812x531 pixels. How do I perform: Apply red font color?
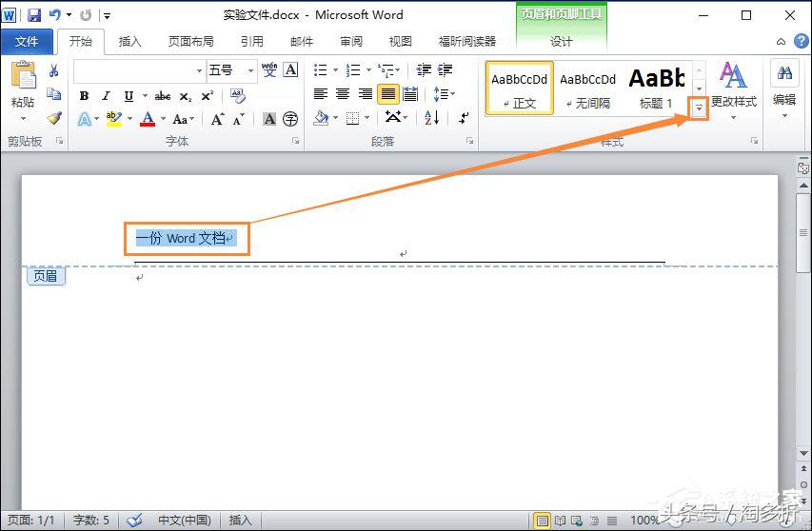click(x=148, y=119)
